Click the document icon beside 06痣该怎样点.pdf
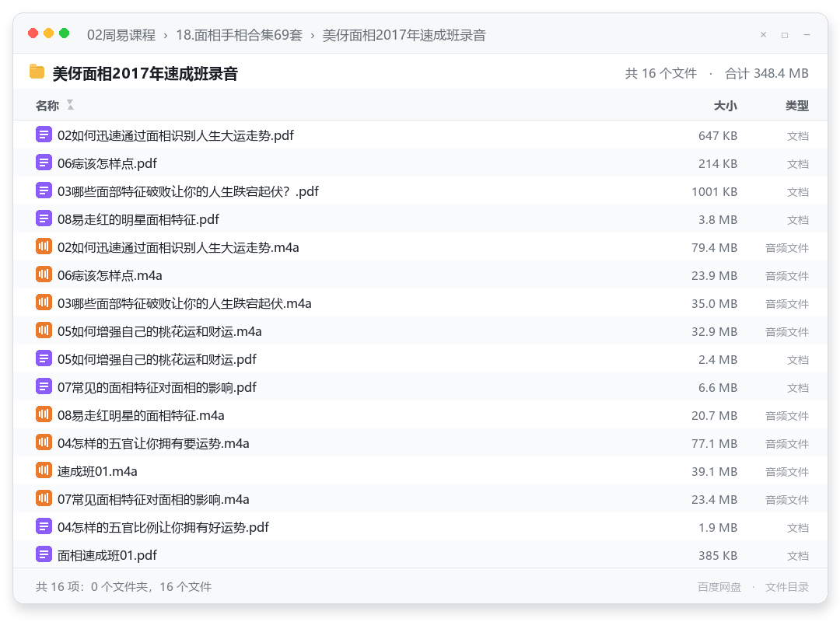 tap(44, 162)
